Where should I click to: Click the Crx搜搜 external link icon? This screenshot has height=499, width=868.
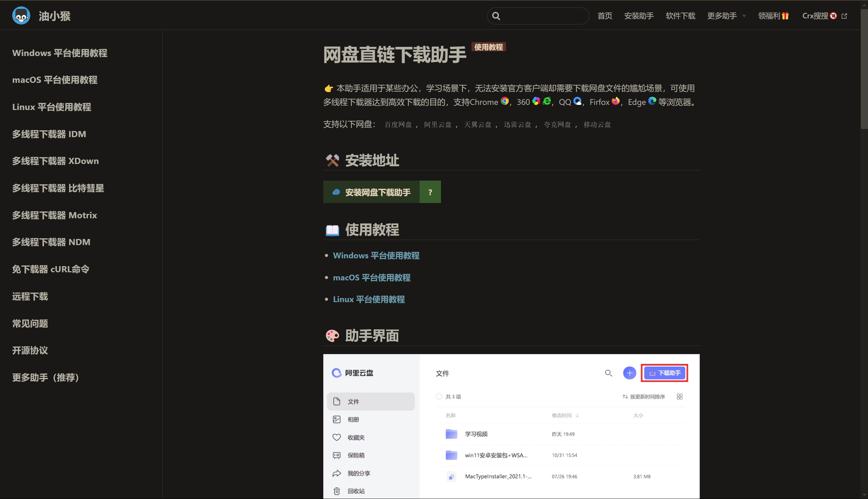click(x=844, y=16)
